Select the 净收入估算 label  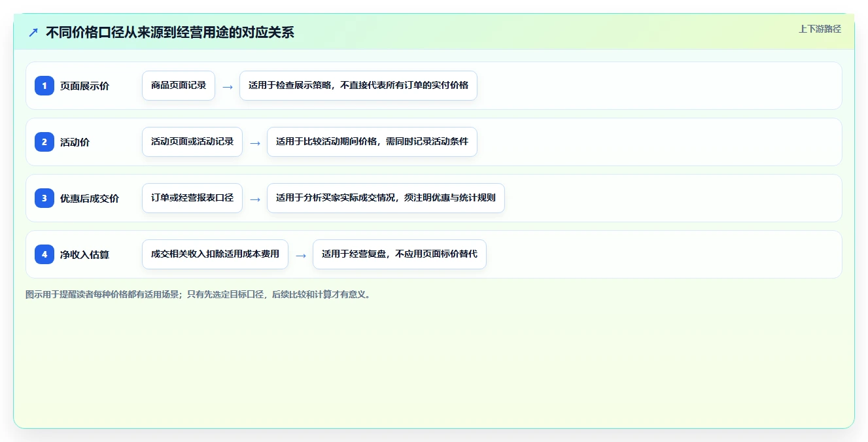tap(84, 255)
